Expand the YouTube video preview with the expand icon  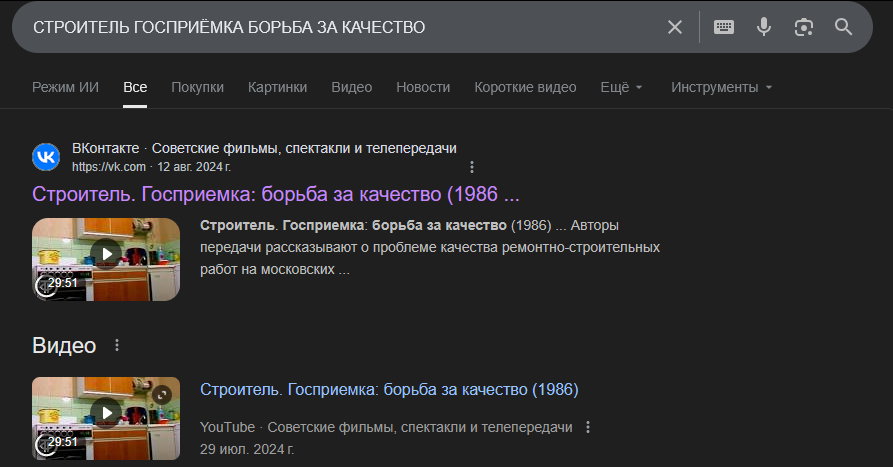pos(162,395)
